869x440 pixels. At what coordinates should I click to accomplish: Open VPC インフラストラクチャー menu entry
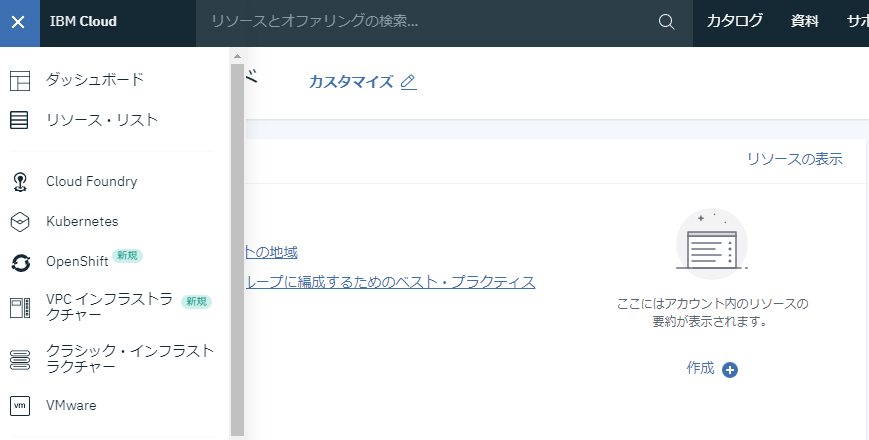click(110, 307)
